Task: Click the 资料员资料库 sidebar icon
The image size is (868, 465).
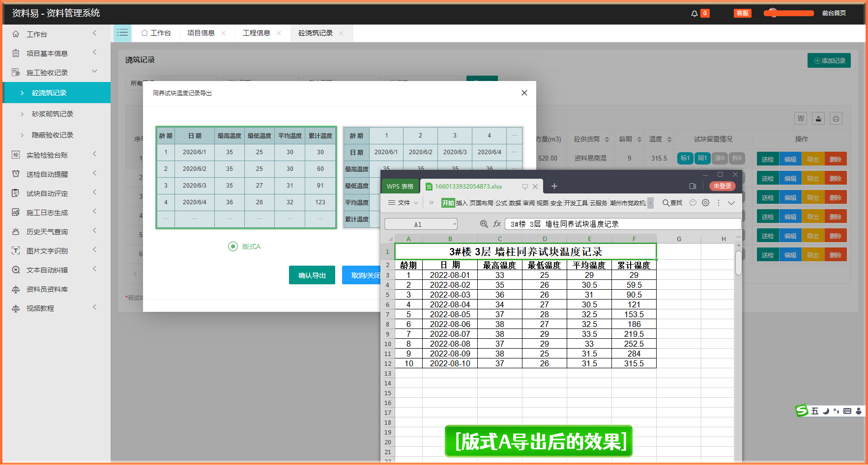Action: click(16, 289)
